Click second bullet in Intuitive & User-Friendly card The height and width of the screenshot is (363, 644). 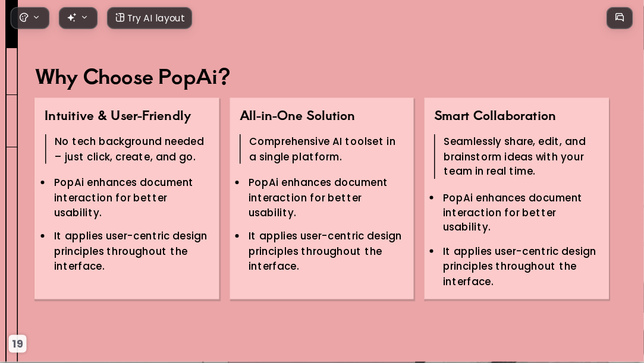point(130,251)
